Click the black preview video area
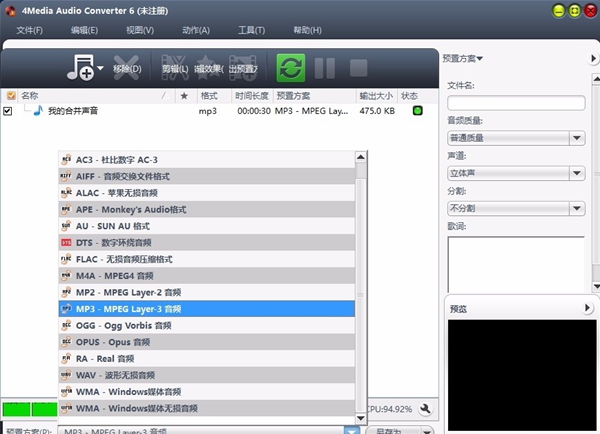This screenshot has height=434, width=600. pos(522,375)
